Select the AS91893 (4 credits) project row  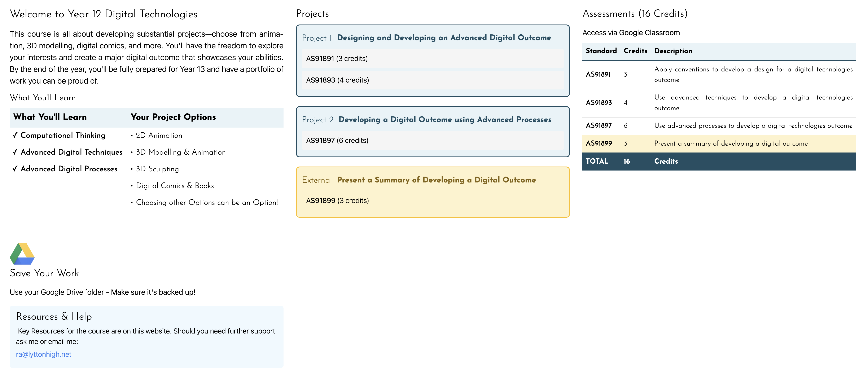pyautogui.click(x=433, y=80)
